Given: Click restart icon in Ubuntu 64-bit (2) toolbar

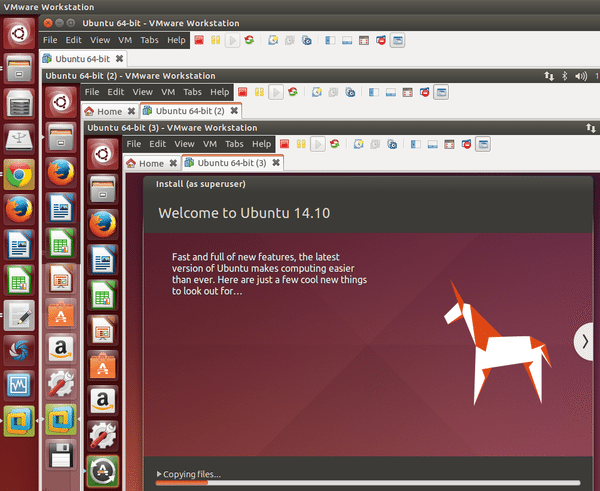Looking at the screenshot, I should click(x=293, y=92).
